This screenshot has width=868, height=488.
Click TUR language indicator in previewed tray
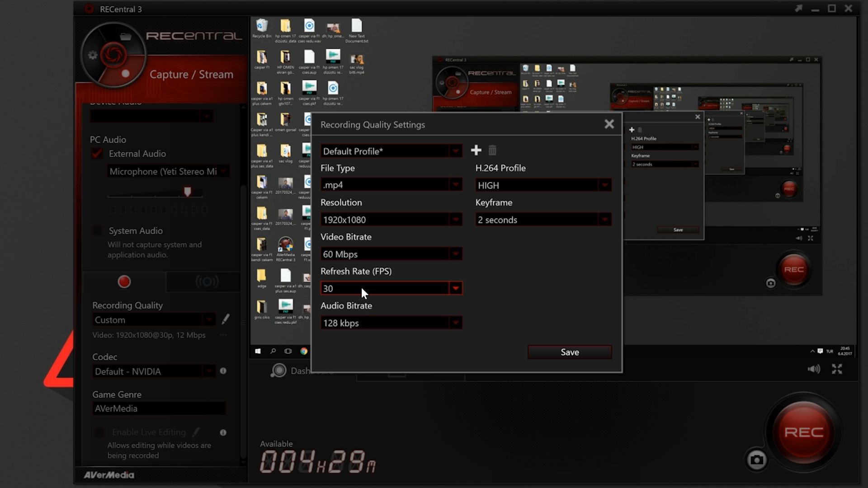click(x=830, y=351)
